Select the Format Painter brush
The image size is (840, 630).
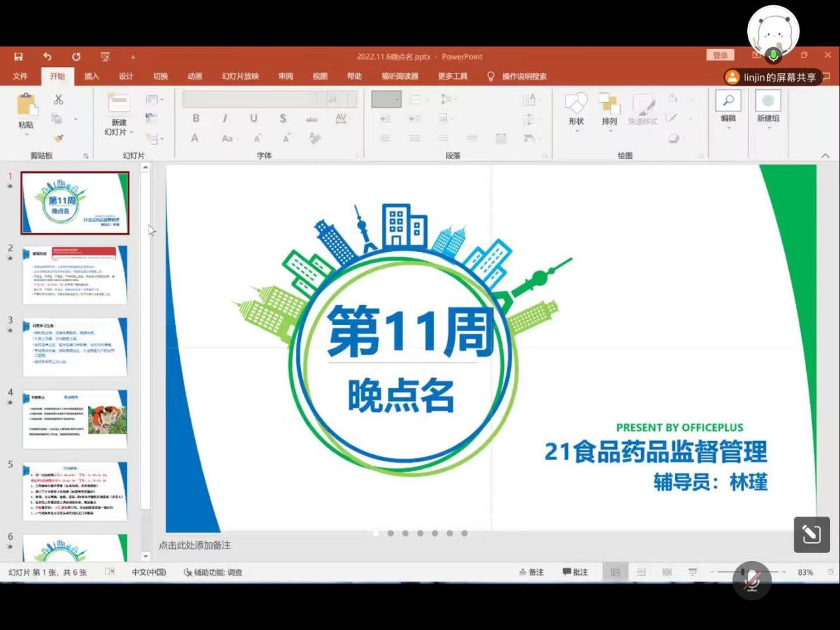[58, 138]
